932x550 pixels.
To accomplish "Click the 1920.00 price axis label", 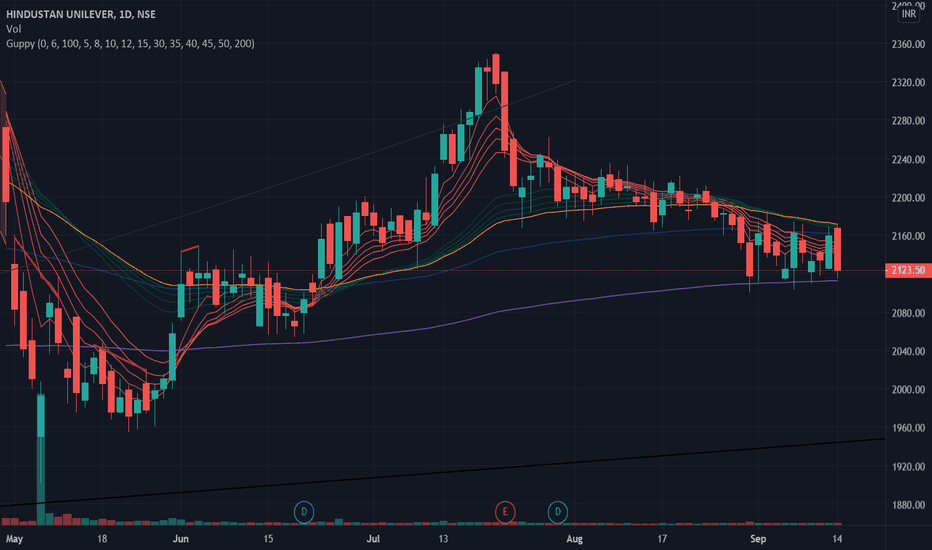I will click(908, 467).
